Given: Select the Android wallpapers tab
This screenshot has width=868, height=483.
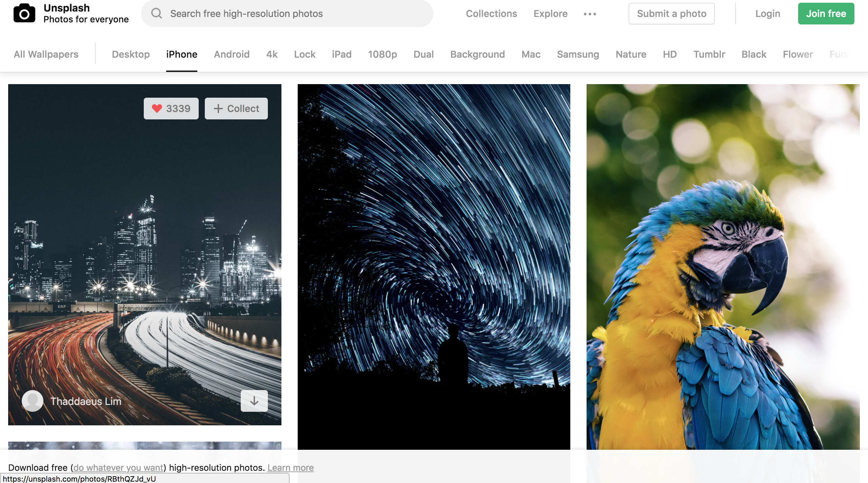Looking at the screenshot, I should (232, 54).
